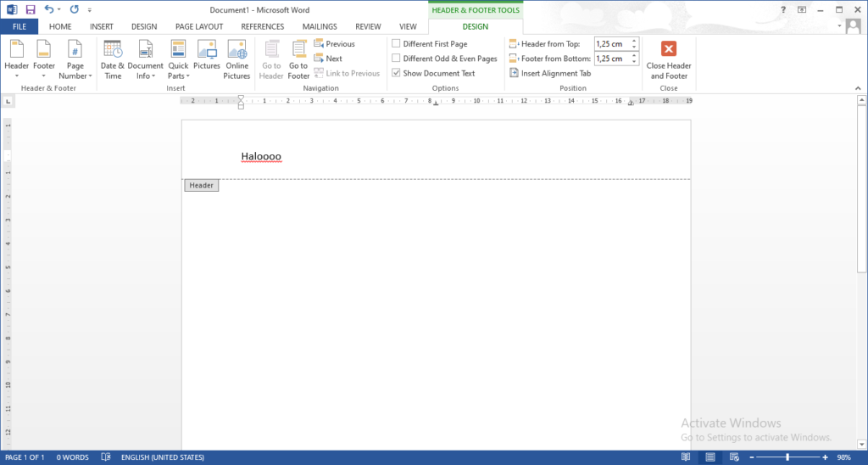Enable Different First Page checkbox
The width and height of the screenshot is (868, 465).
pos(396,44)
